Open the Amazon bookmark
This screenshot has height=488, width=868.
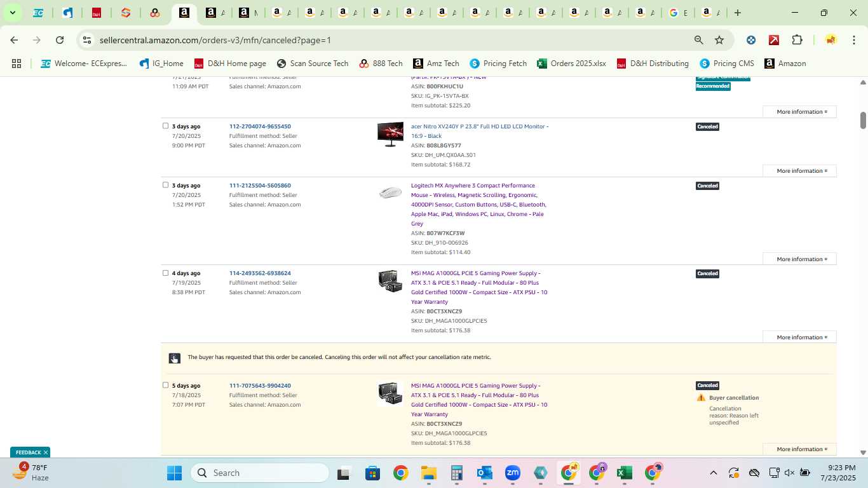tap(785, 64)
